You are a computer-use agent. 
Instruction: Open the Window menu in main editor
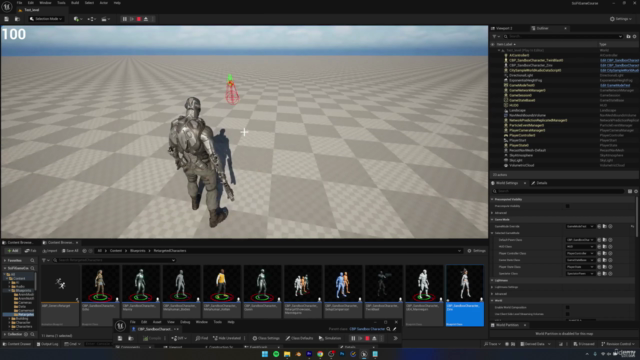(45, 3)
